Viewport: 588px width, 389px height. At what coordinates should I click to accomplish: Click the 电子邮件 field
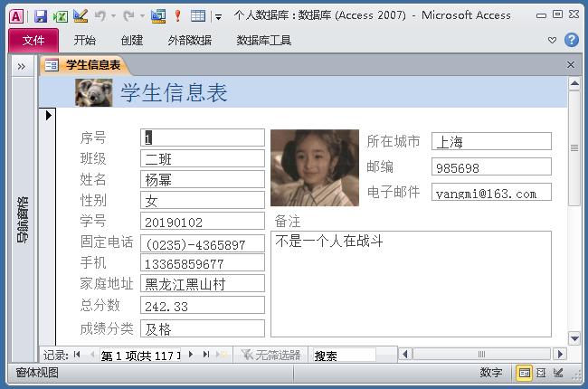pos(491,192)
